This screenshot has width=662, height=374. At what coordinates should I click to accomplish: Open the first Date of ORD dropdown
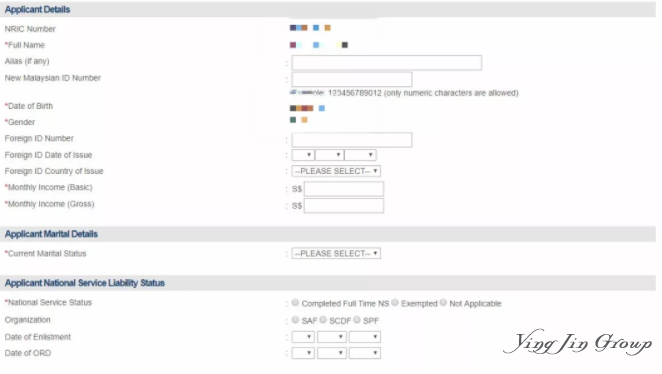point(303,353)
